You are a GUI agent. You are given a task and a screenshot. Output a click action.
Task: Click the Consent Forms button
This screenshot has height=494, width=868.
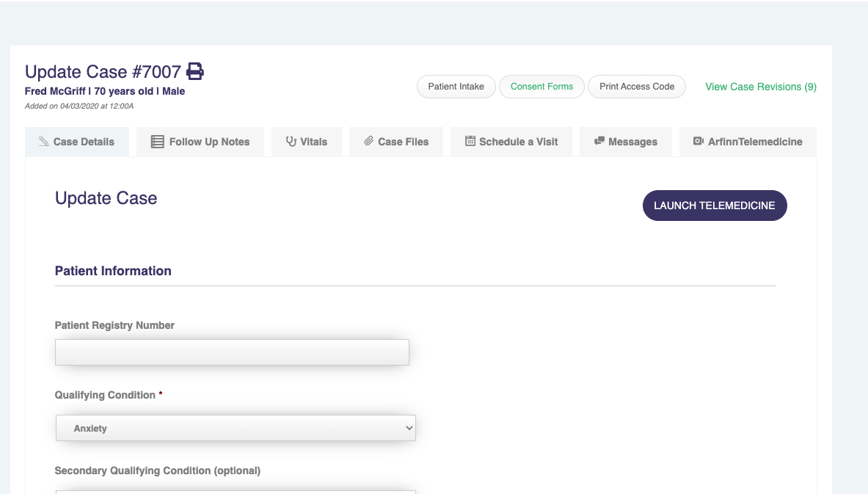coord(541,87)
